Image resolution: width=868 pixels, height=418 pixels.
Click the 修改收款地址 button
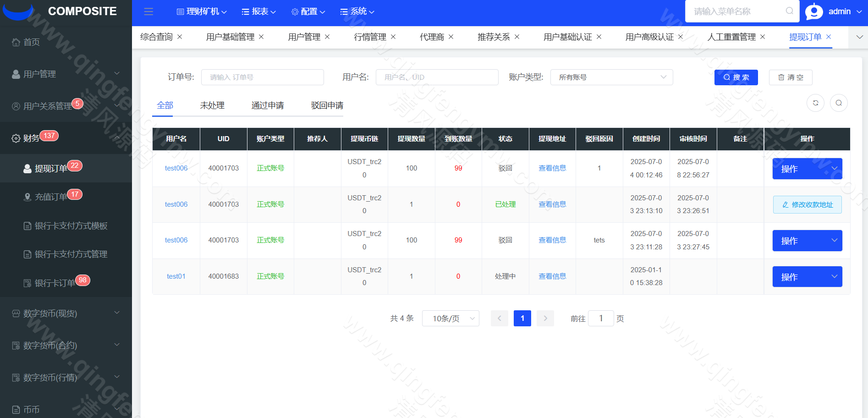tap(807, 204)
